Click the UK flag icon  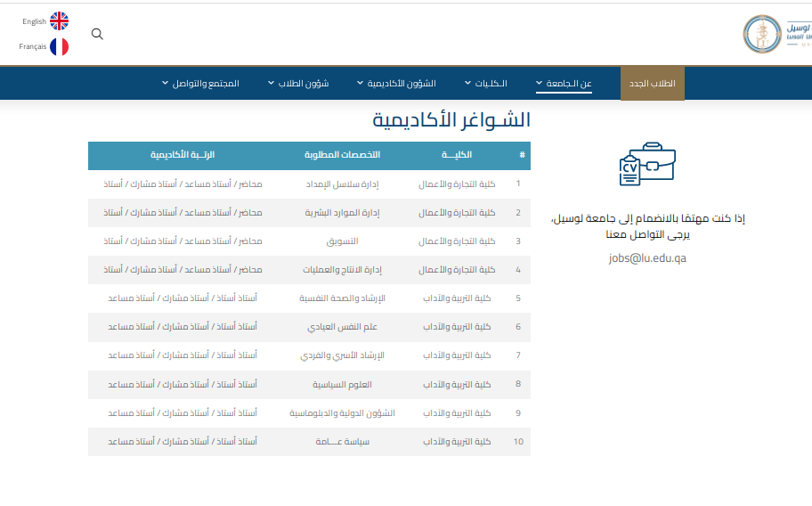(59, 21)
